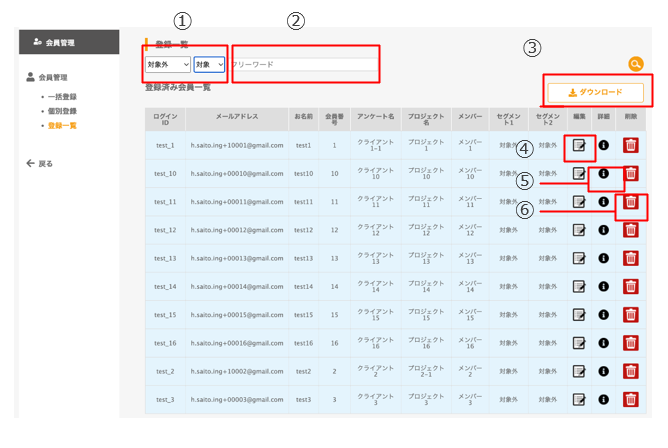
Task: Open the first 対象外 segment dropdown
Action: pos(168,64)
